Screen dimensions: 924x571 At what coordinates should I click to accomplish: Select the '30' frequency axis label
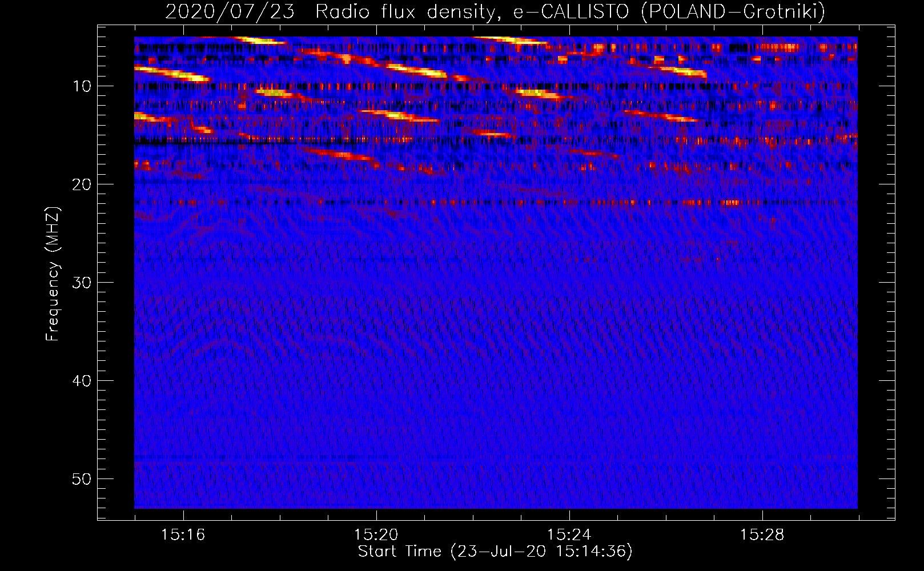[82, 283]
